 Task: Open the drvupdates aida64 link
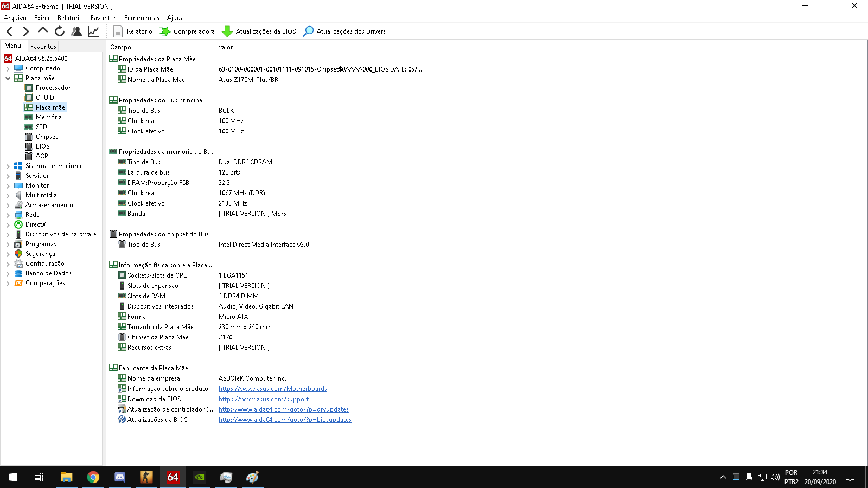tap(284, 409)
